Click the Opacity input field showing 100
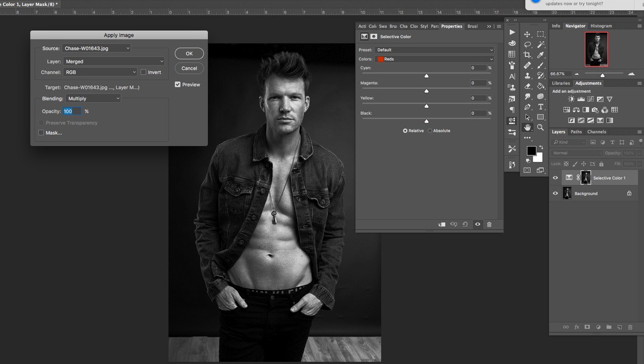Image resolution: width=644 pixels, height=364 pixels. [71, 111]
